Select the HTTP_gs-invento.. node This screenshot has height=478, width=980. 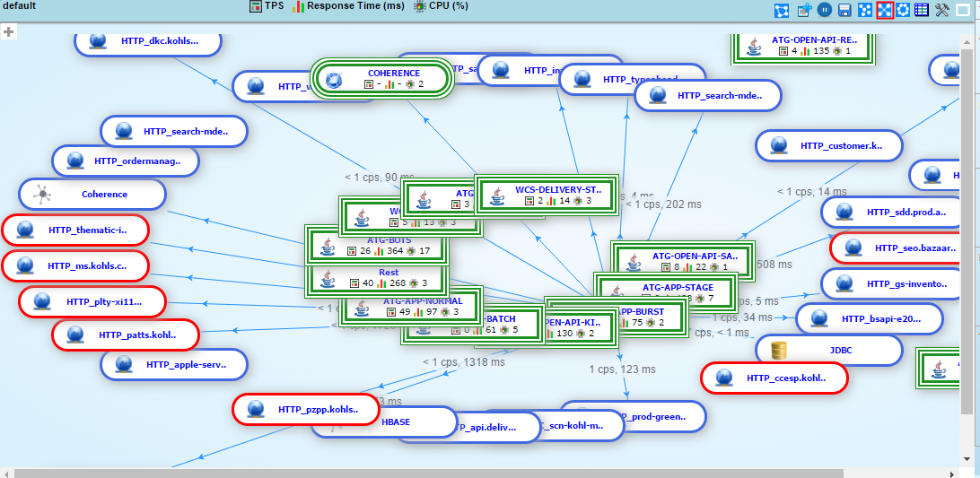pyautogui.click(x=892, y=283)
